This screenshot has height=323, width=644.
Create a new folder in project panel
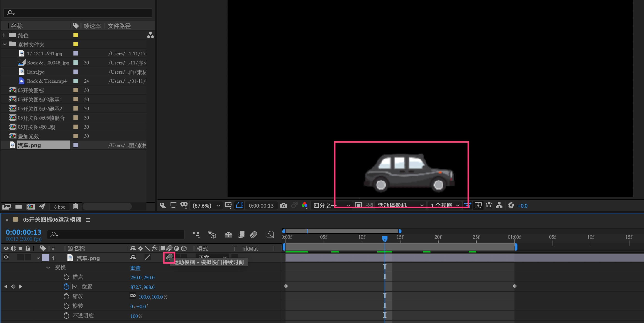click(19, 206)
